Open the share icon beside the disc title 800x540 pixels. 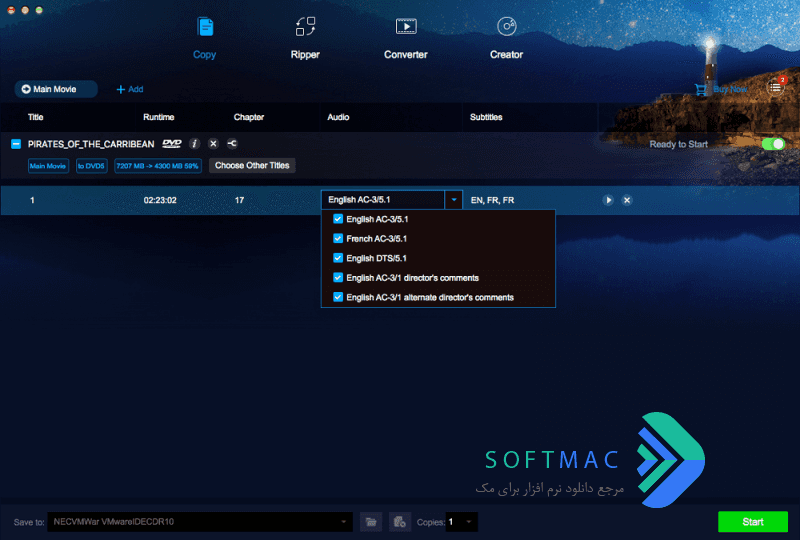(232, 144)
